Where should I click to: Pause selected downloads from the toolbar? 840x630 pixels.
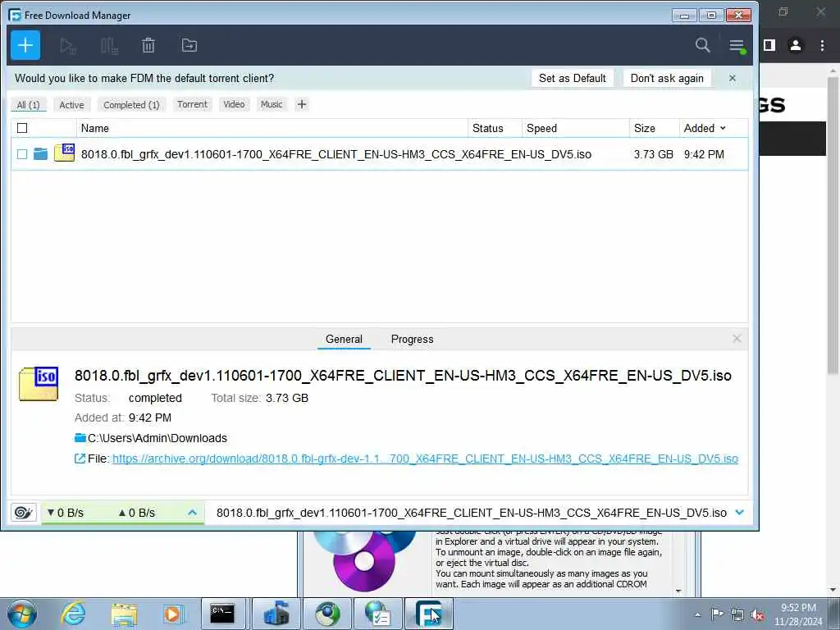coord(109,46)
